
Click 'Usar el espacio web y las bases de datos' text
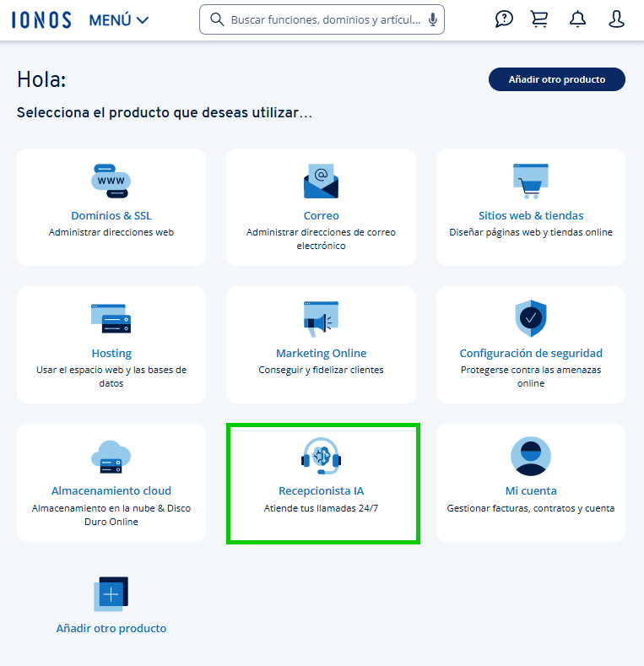click(111, 376)
